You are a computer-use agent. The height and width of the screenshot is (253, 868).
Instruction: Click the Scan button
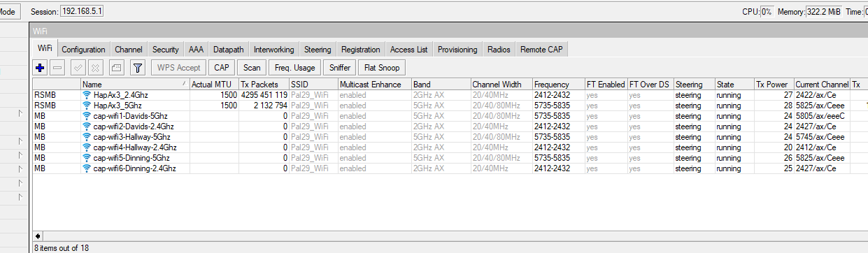tap(252, 68)
